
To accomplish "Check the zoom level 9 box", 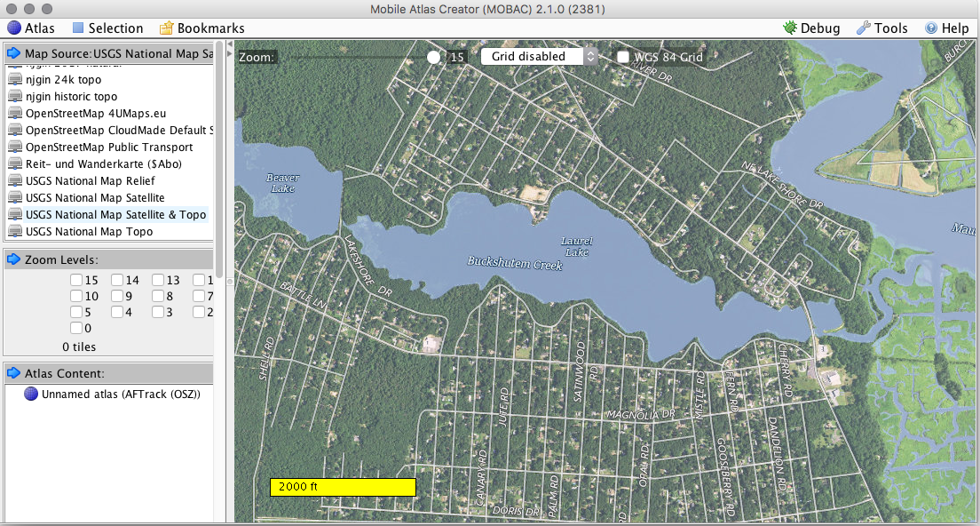I will click(117, 297).
